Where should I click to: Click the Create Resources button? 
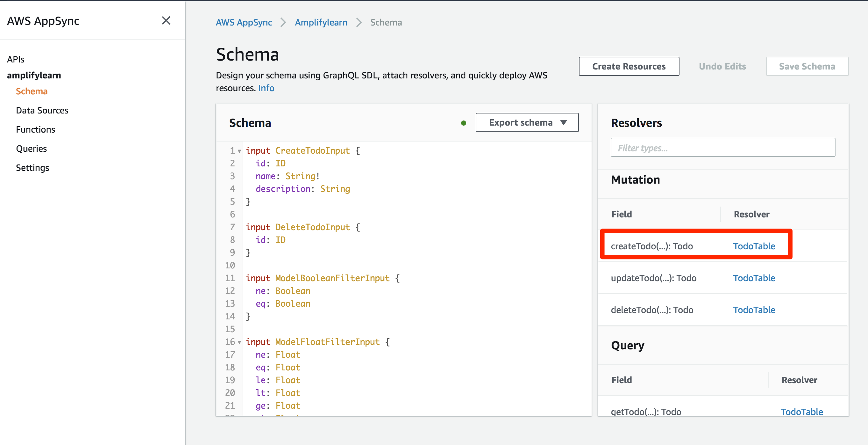tap(629, 67)
